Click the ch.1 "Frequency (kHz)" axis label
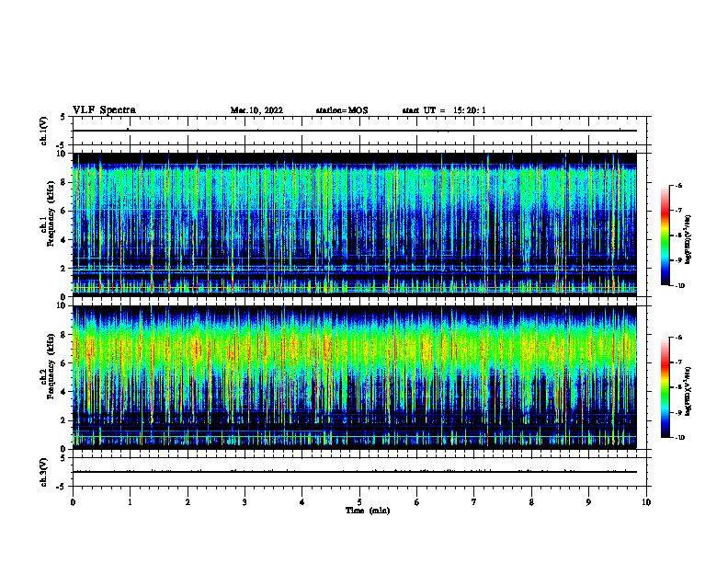 pos(51,214)
